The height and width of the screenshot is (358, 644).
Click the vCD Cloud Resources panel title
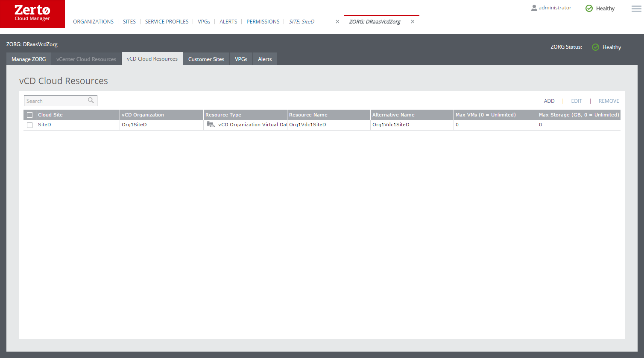pos(64,81)
